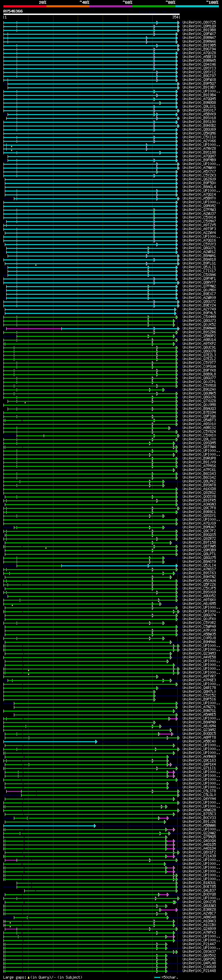Image resolution: width=222 pixels, height=980 pixels.
Task: Select hit UniRef100_B9RUP8
Action: point(199,459)
